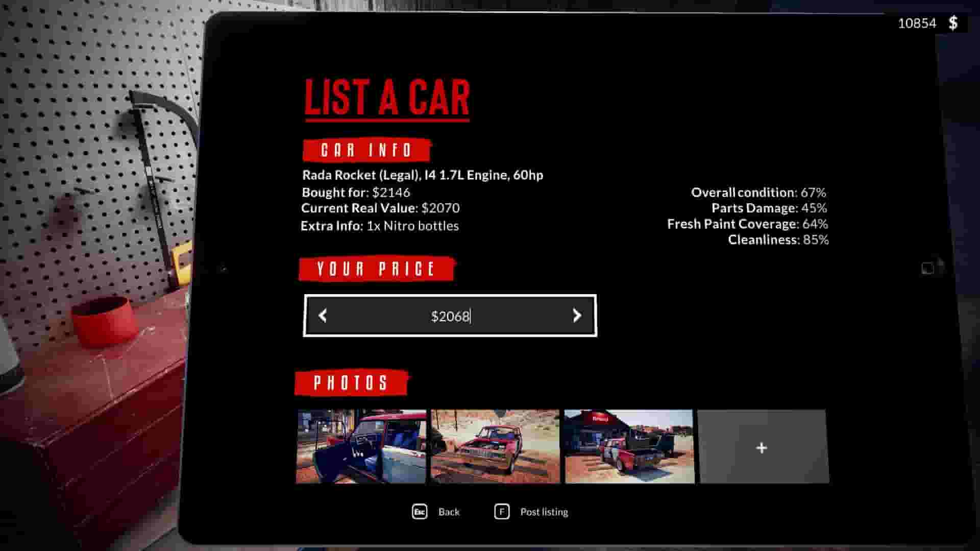Click the plus icon to add a photo

coord(761,448)
